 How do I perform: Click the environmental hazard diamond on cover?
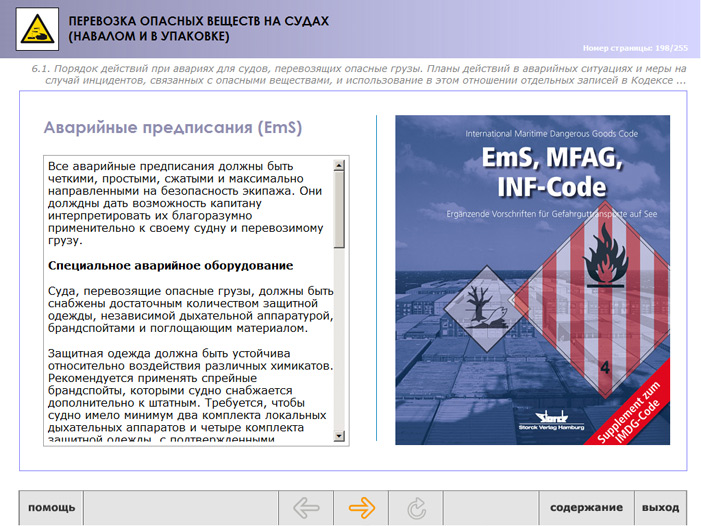[x=486, y=309]
